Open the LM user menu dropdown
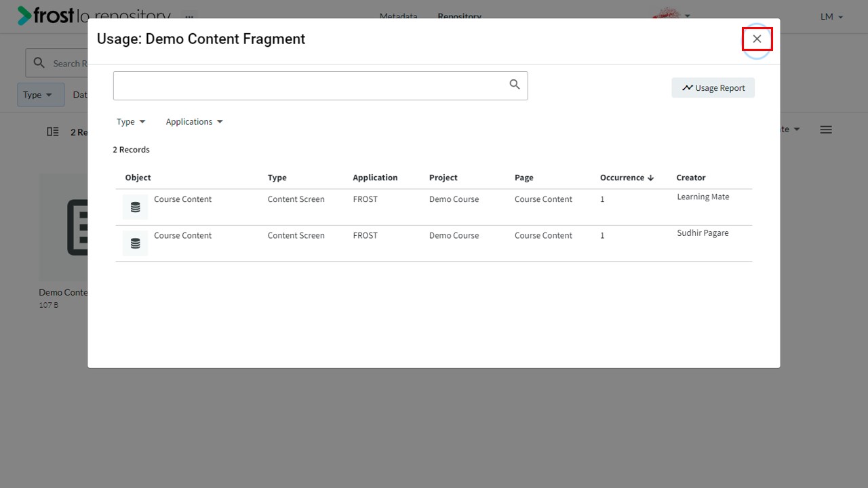 click(831, 16)
